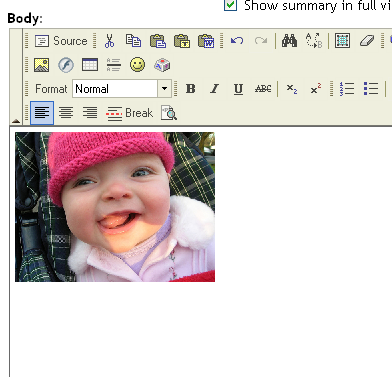Screen dimensions: 392x377
Task: Click the Break button
Action: [129, 113]
